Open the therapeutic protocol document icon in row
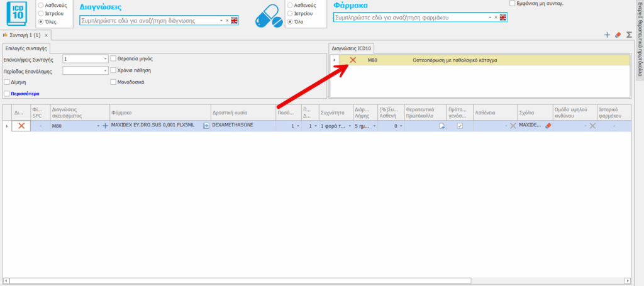 point(441,126)
